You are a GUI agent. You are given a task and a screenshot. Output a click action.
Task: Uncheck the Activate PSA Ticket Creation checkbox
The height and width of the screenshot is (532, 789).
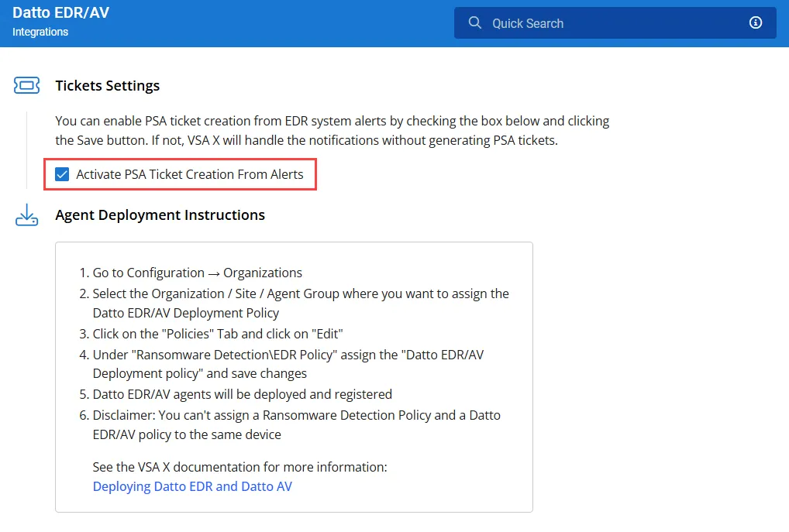(x=63, y=175)
